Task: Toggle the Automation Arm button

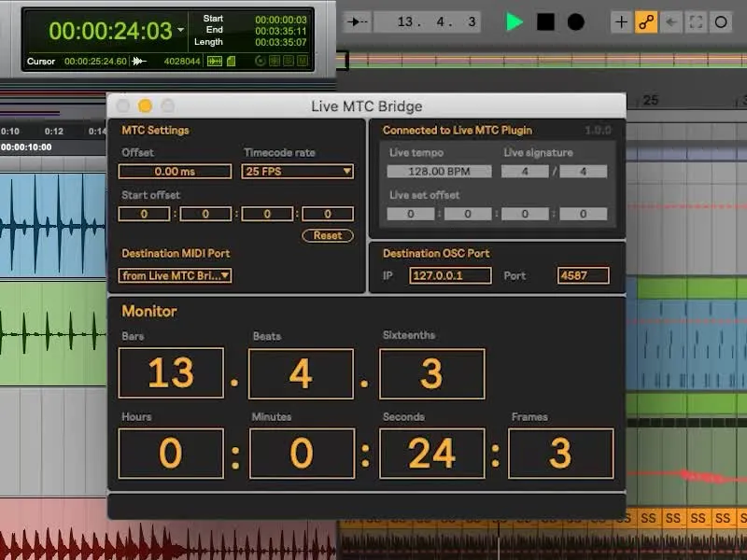Action: click(x=646, y=22)
